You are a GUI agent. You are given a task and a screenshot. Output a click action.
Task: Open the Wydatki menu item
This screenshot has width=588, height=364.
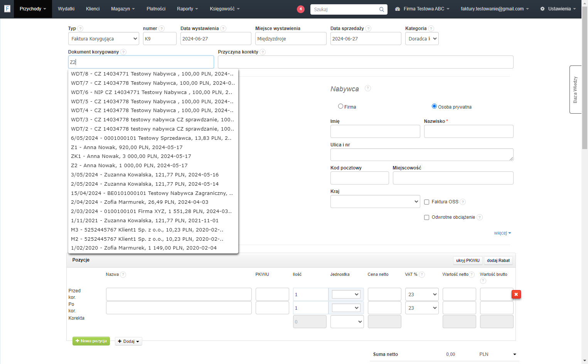[66, 9]
